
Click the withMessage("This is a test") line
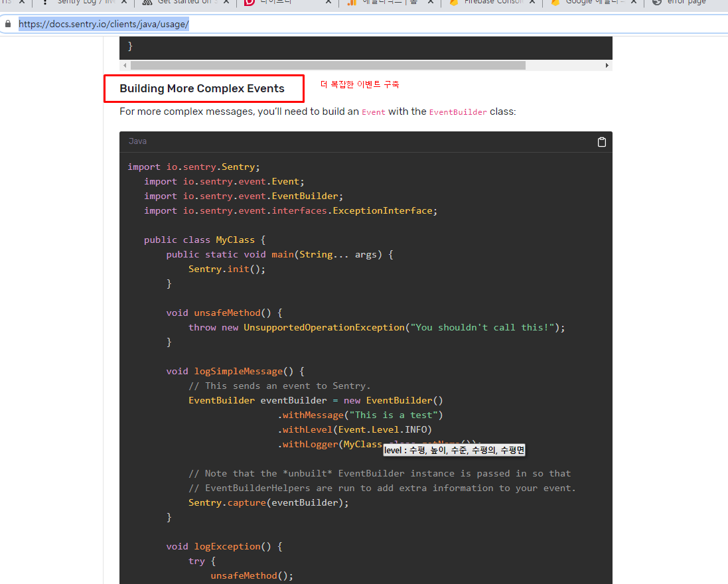click(x=360, y=415)
